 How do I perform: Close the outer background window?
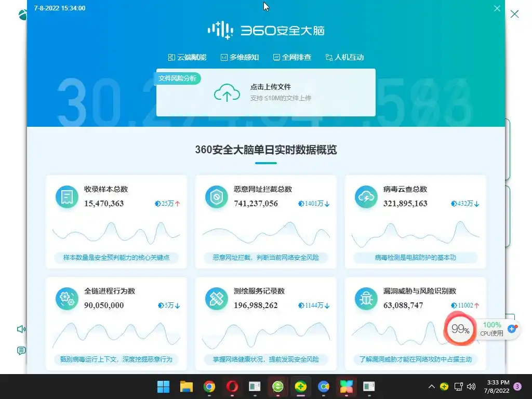pos(515,14)
